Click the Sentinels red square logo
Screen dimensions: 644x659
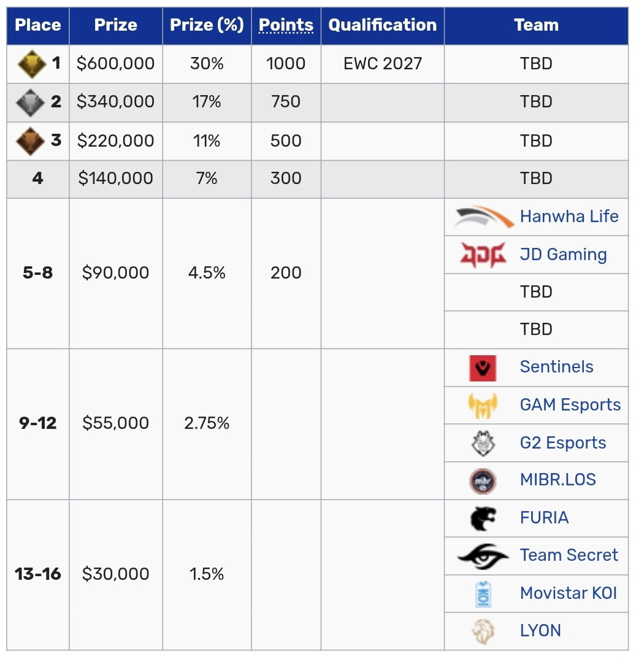point(483,368)
